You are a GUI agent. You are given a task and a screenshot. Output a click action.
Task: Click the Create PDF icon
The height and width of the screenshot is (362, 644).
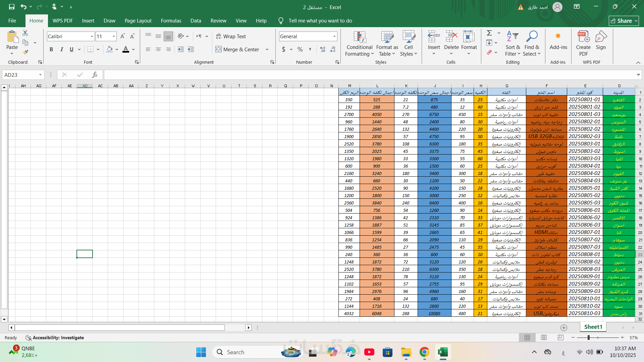[x=583, y=37]
